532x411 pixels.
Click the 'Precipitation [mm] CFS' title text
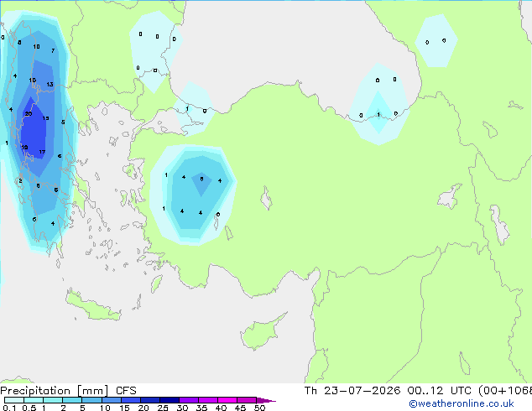68,391
